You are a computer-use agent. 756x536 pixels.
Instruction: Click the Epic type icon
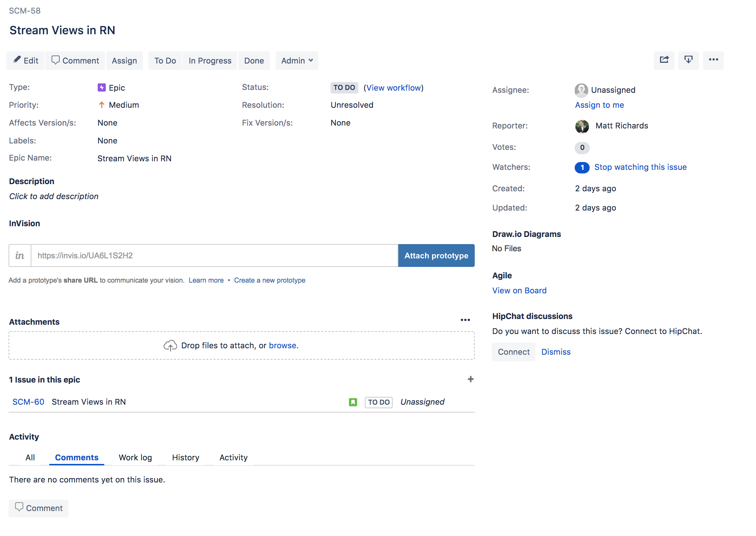(x=102, y=88)
